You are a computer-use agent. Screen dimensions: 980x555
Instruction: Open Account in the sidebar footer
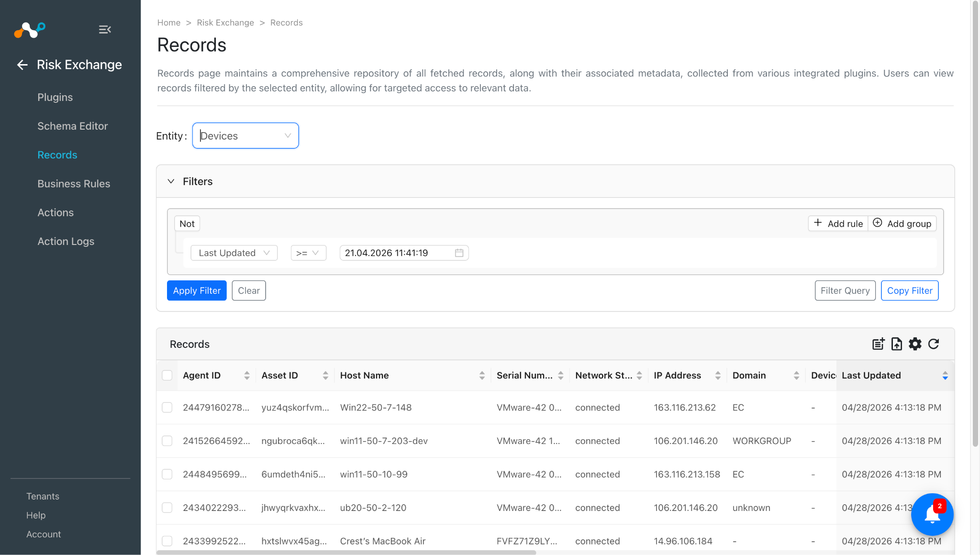point(44,534)
